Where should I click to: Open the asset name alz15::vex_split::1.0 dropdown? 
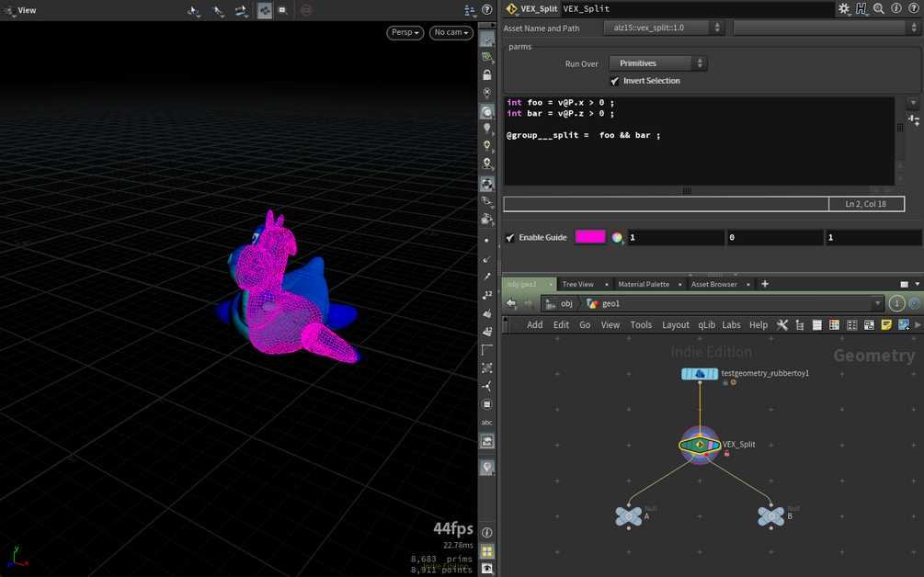click(x=663, y=28)
